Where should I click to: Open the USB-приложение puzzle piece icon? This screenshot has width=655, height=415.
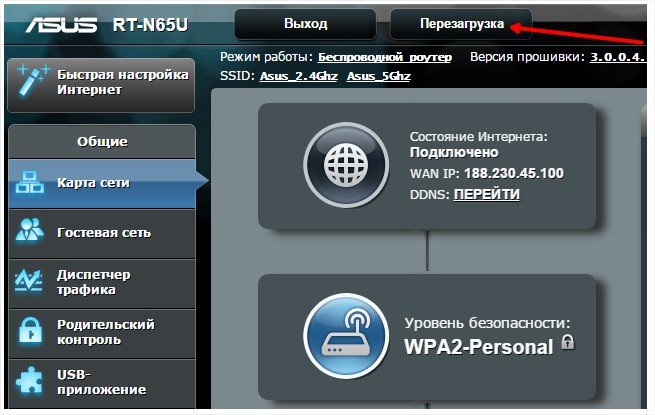tap(31, 381)
